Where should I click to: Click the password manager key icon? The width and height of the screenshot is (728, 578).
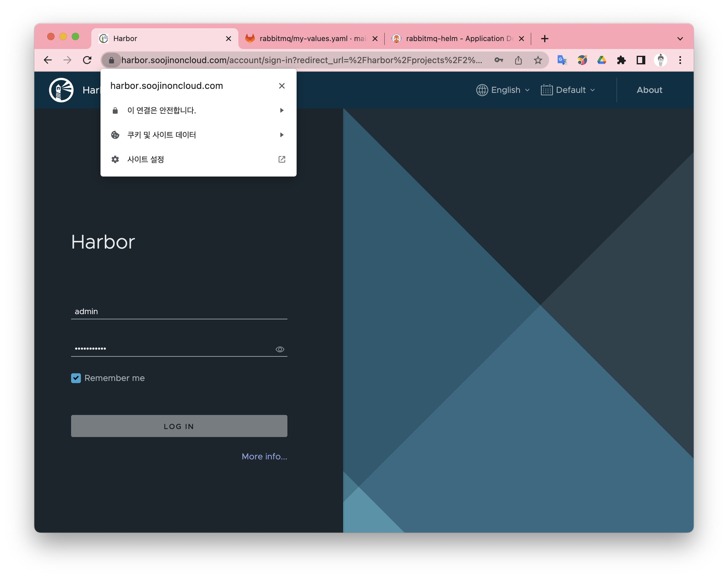(x=499, y=60)
